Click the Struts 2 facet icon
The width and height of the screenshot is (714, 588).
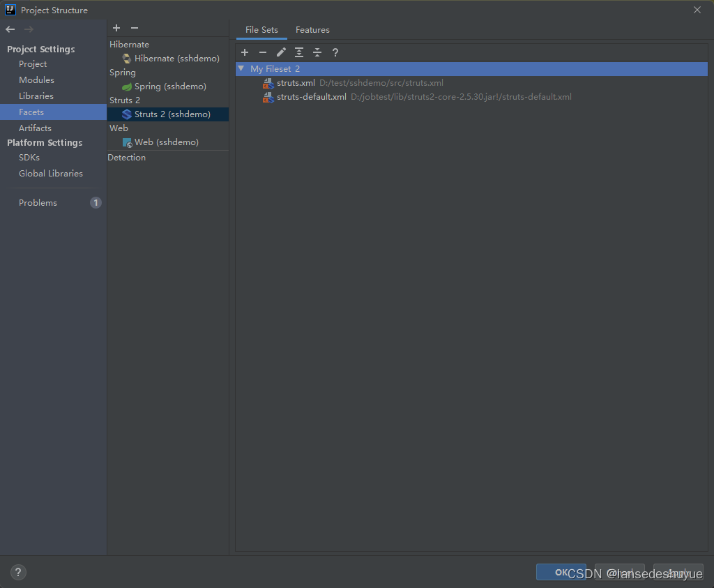[x=127, y=114]
